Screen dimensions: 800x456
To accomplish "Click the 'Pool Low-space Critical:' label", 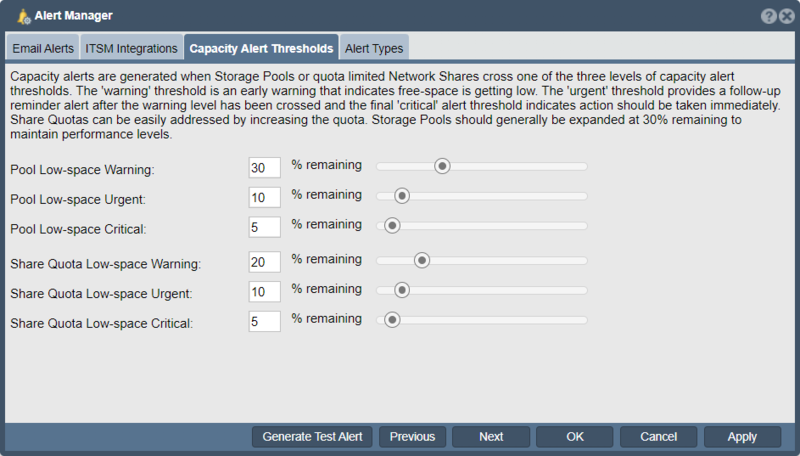I will [x=78, y=229].
